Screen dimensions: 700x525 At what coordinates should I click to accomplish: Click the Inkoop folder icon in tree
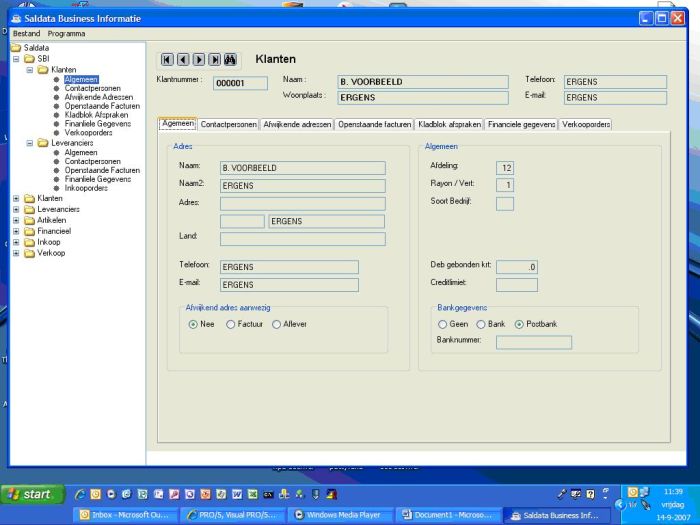point(29,242)
